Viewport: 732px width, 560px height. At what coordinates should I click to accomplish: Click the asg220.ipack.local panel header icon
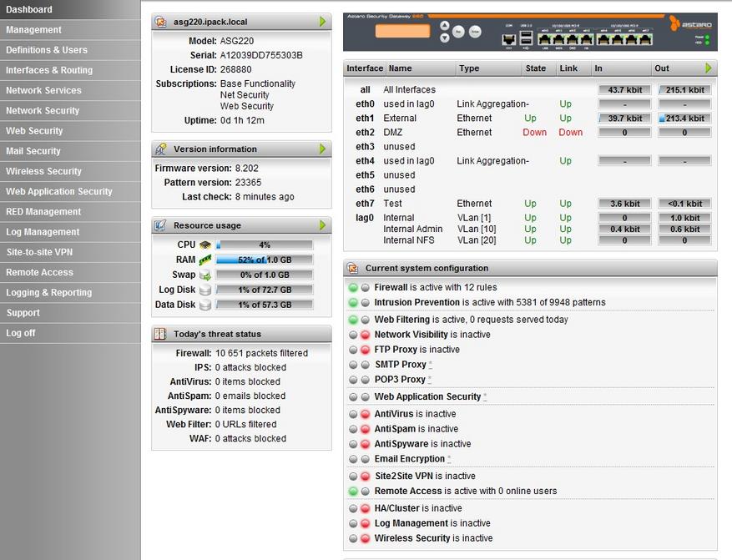[160, 22]
